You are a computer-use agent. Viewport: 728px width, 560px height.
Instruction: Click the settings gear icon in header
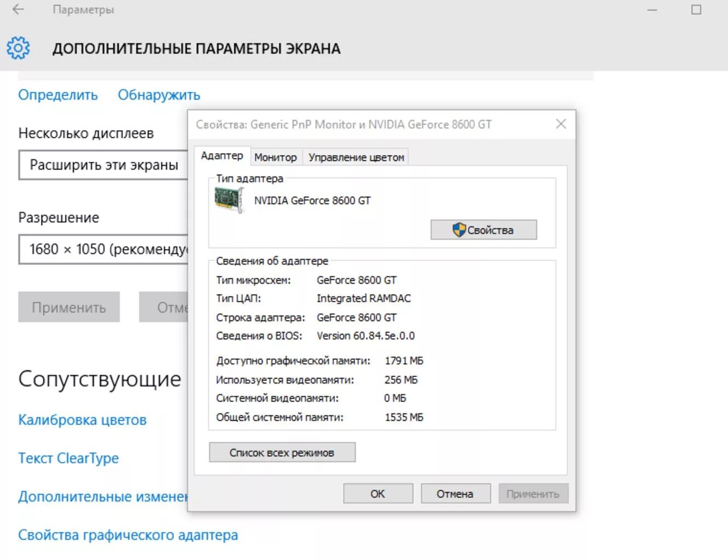pos(18,48)
